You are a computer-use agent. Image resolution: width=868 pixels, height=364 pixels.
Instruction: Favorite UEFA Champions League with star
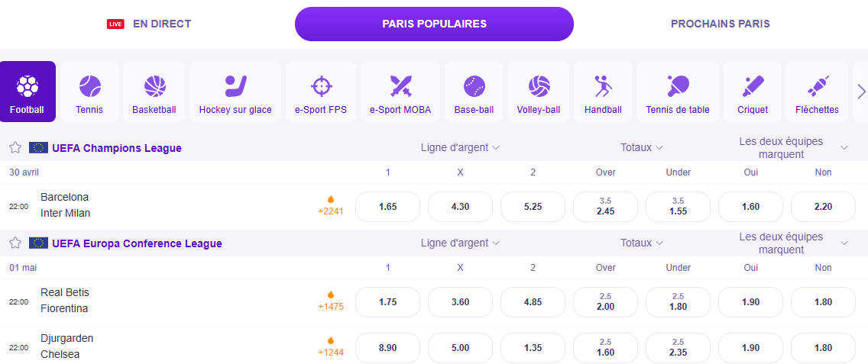pyautogui.click(x=15, y=148)
